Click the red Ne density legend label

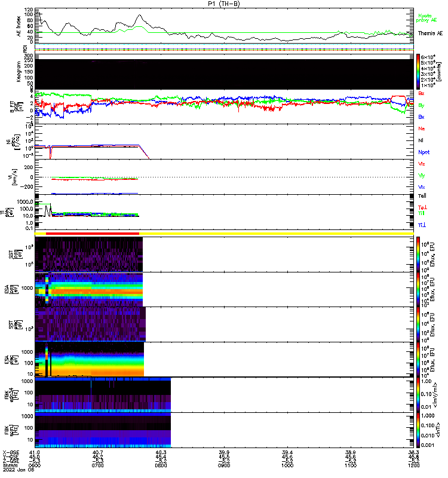[x=422, y=128]
